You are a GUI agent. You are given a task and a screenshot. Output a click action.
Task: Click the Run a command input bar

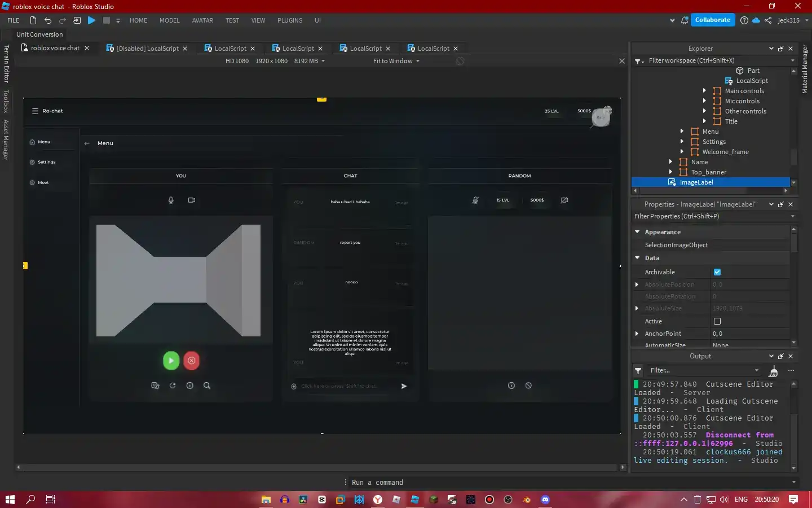[570, 483]
